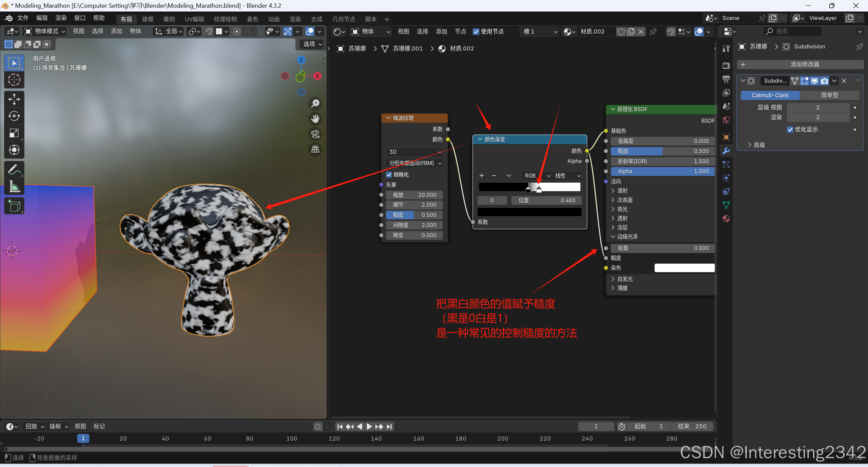Toggle the 使用节点 checkbox
868x467 pixels.
coord(476,32)
